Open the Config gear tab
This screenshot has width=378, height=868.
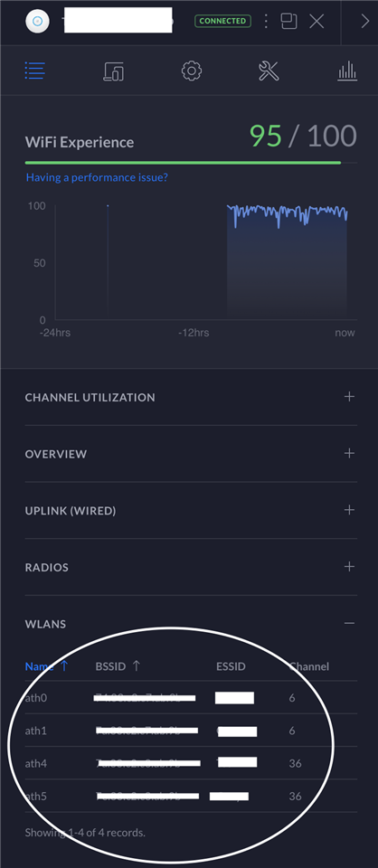(192, 71)
